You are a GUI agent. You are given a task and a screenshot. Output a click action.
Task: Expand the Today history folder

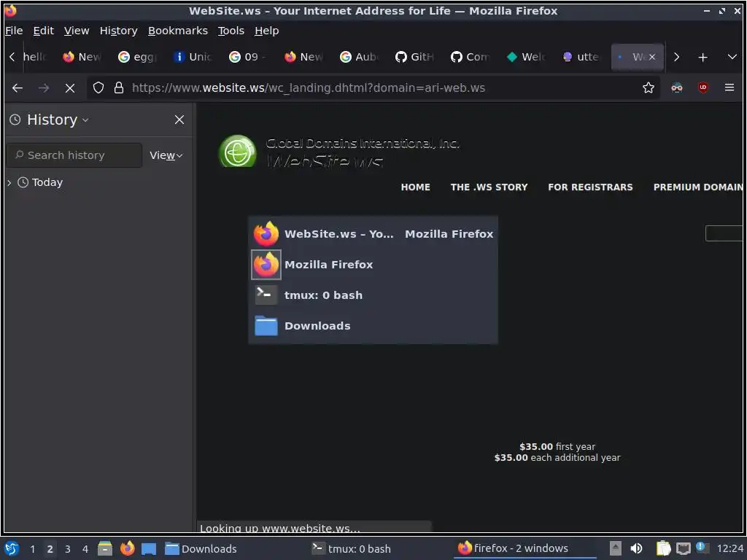(x=9, y=182)
